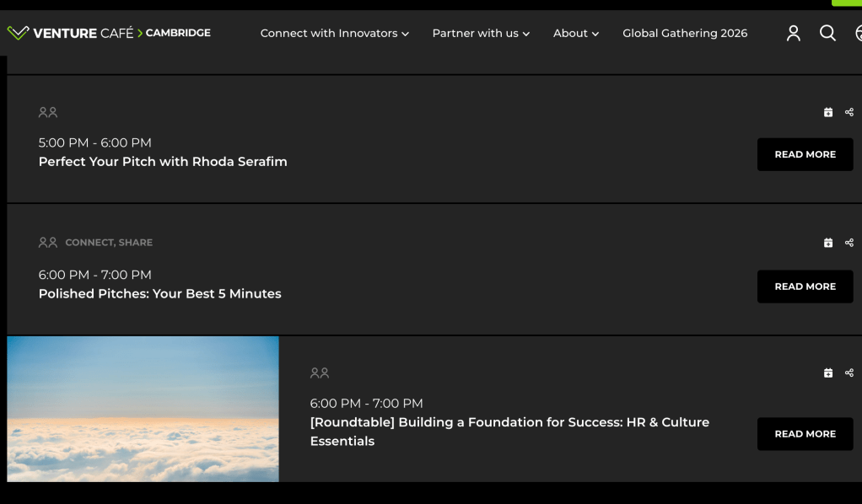Expand Connect with Innovators menu
The image size is (862, 504).
pyautogui.click(x=334, y=34)
